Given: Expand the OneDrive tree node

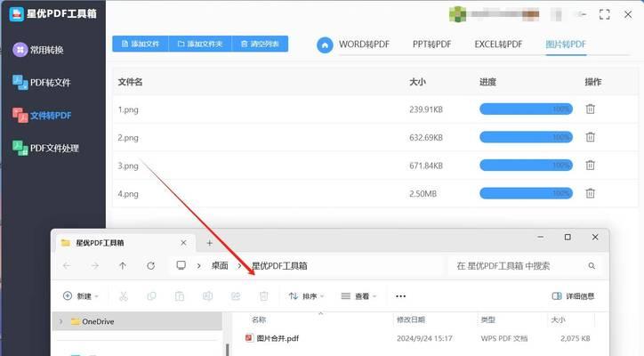Looking at the screenshot, I should click(61, 321).
